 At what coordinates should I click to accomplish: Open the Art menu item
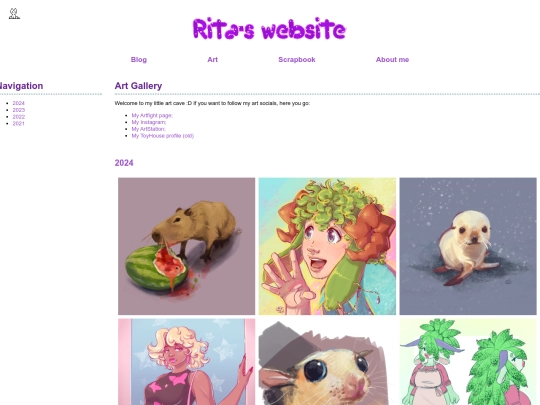[212, 60]
